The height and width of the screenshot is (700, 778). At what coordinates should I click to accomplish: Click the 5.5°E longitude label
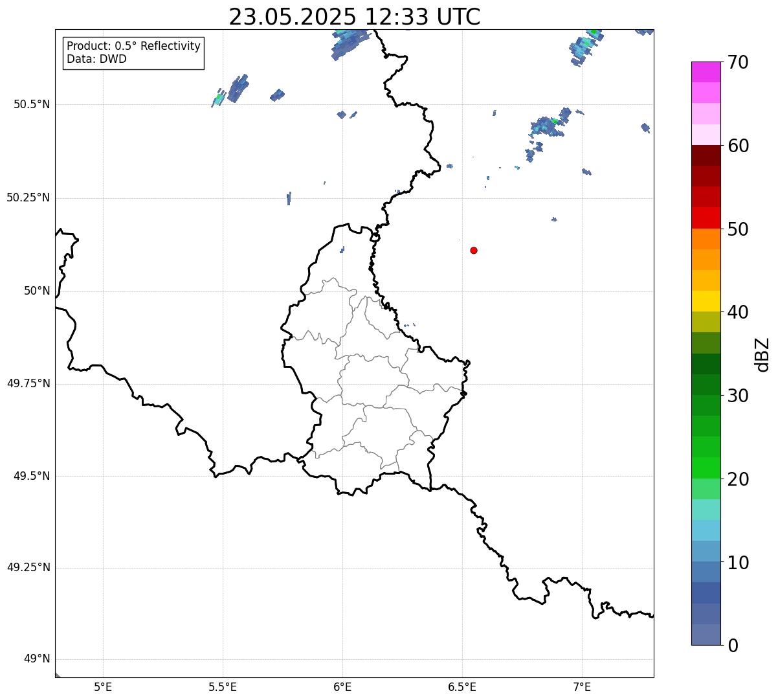click(223, 686)
